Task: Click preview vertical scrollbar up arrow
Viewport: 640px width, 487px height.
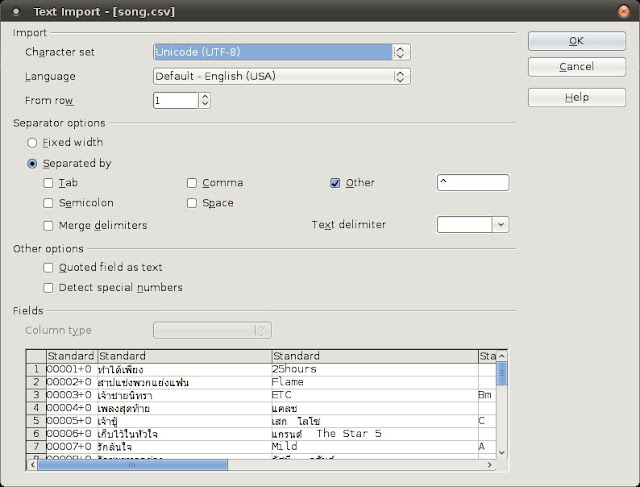Action: click(x=502, y=356)
